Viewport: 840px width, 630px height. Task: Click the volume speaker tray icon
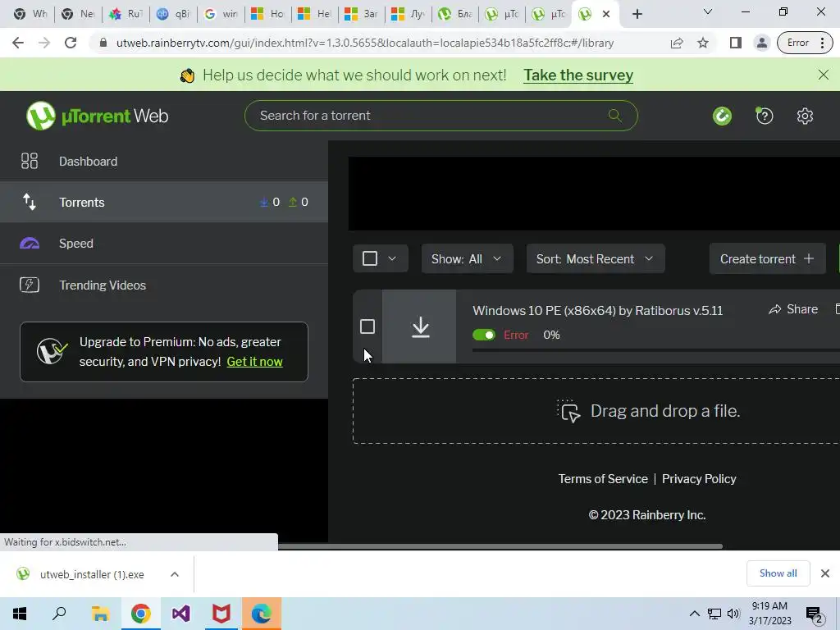point(733,614)
